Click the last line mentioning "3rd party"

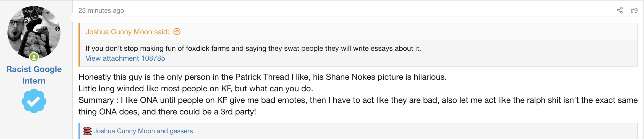[167, 112]
